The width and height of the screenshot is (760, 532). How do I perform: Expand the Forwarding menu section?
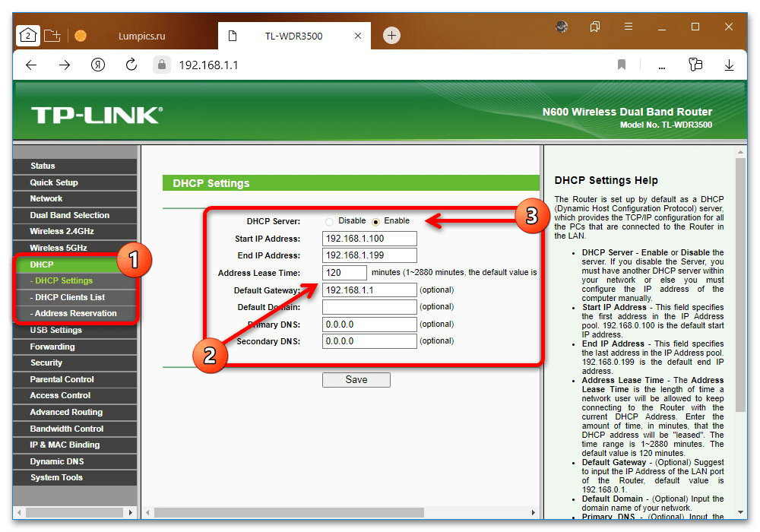coord(52,347)
